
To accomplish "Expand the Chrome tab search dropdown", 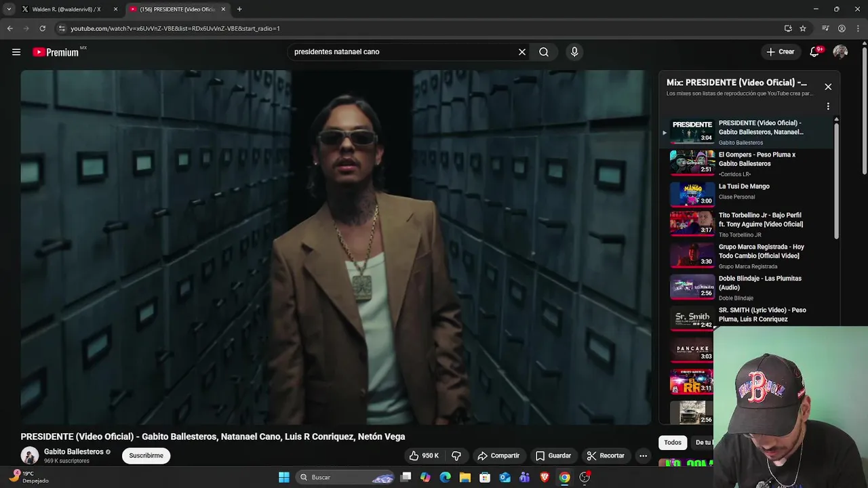I will (x=9, y=9).
